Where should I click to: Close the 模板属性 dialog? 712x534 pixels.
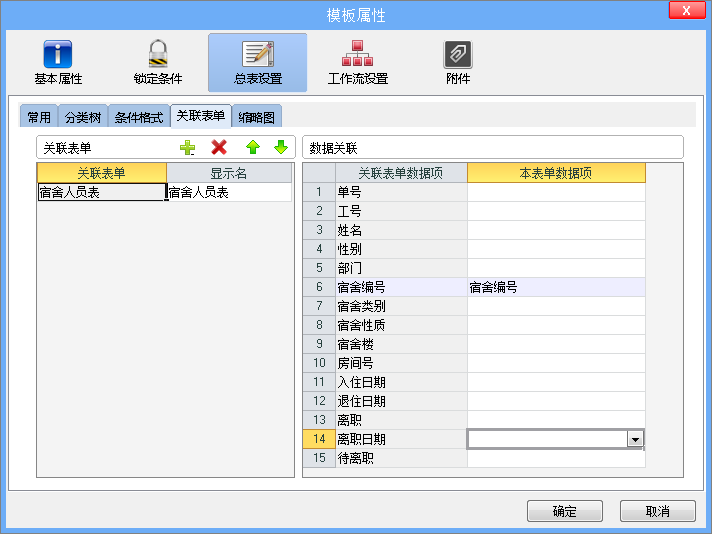pos(687,10)
